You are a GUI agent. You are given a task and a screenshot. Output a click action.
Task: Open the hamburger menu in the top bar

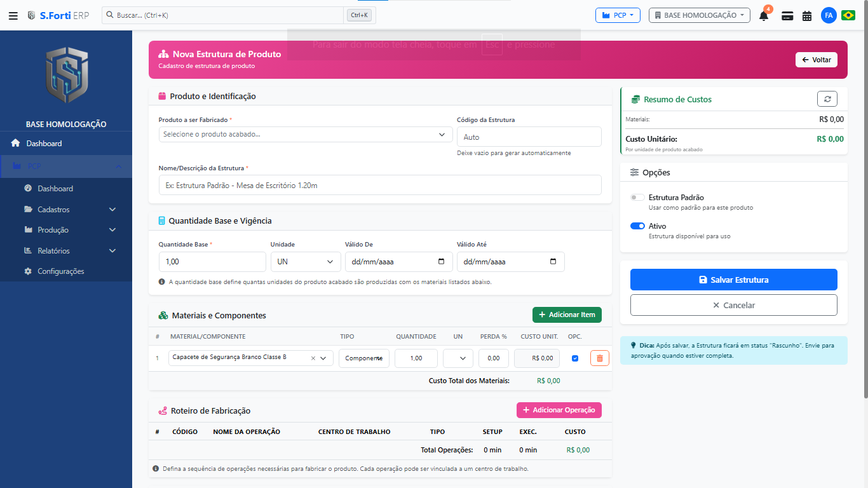[x=13, y=15]
